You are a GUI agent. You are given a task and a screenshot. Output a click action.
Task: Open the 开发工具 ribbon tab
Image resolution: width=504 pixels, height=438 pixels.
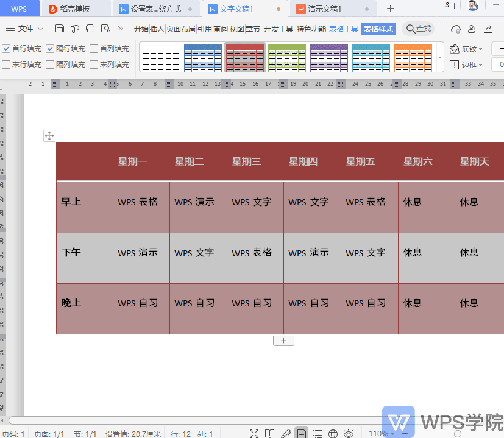click(279, 29)
